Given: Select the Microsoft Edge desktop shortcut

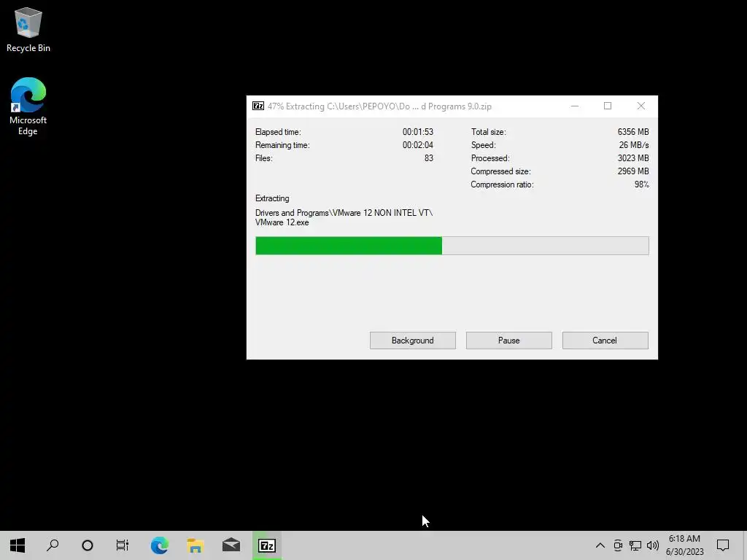Looking at the screenshot, I should (x=28, y=106).
